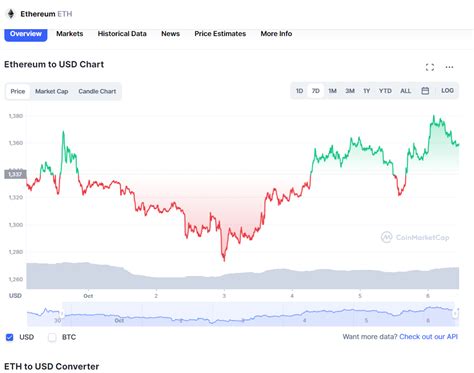Screen dimensions: 474x373
Task: Click the CoinMarketCap watermark logo
Action: [415, 237]
